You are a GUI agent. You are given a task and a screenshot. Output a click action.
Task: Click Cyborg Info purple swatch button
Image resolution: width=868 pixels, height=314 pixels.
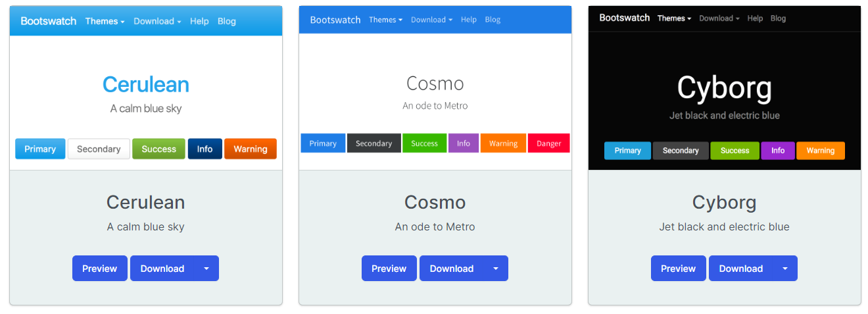point(778,151)
